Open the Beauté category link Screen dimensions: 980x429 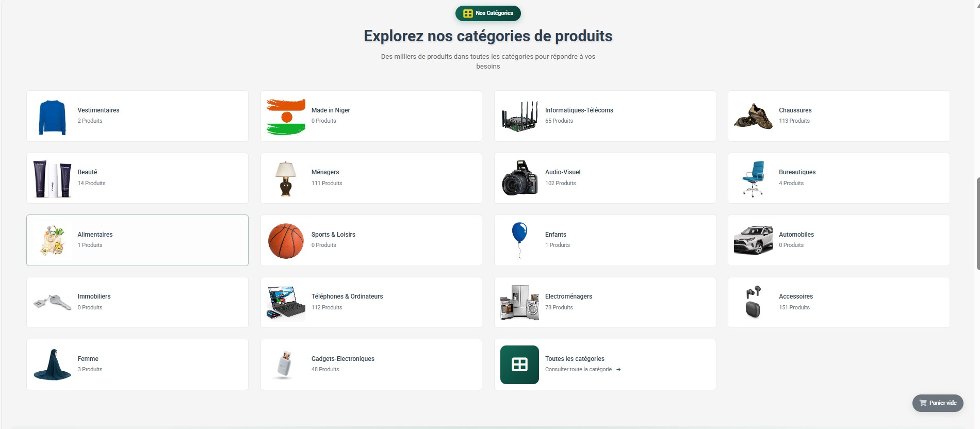pos(87,172)
